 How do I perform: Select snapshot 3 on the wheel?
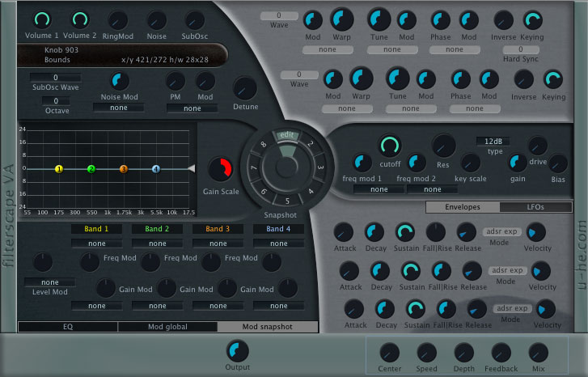click(319, 167)
